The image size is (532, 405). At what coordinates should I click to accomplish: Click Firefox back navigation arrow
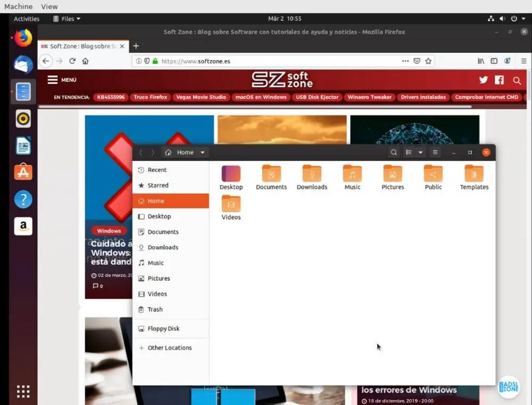pyautogui.click(x=46, y=61)
